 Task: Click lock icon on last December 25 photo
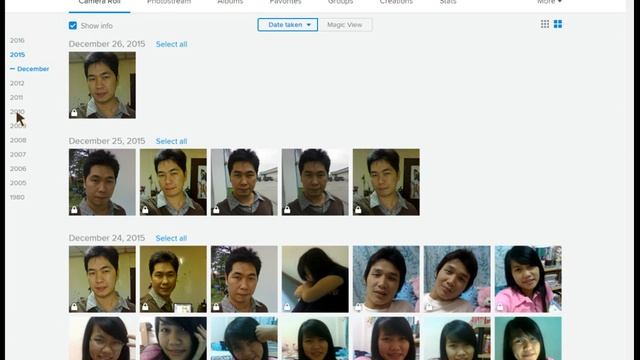358,210
